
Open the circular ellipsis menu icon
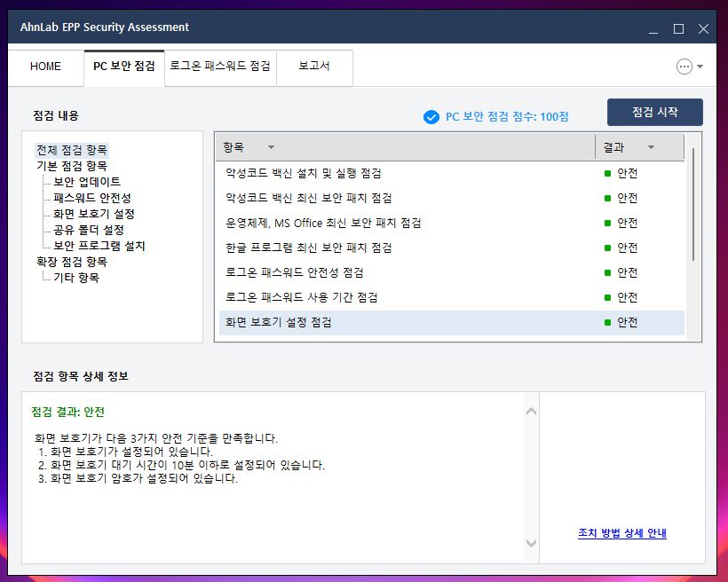point(682,67)
